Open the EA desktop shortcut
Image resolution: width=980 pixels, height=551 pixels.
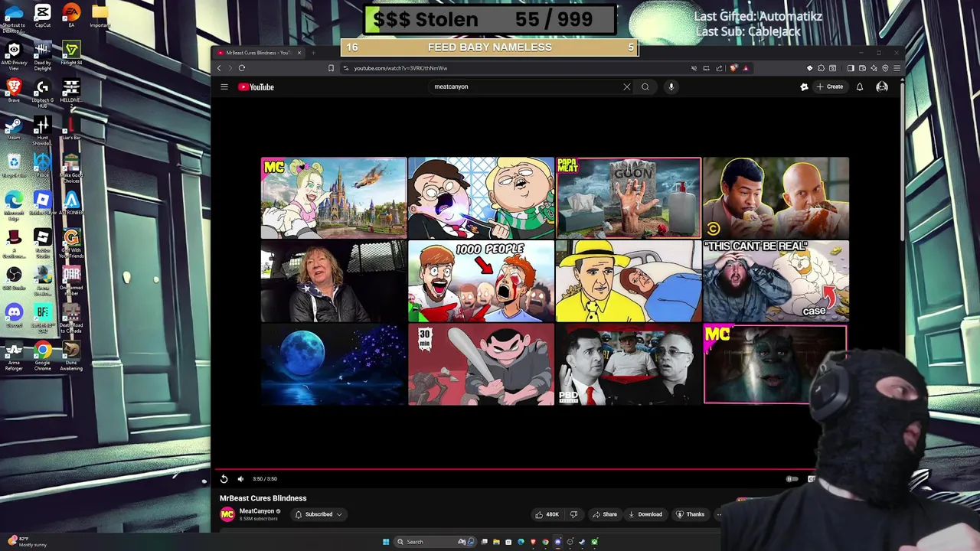click(x=71, y=16)
